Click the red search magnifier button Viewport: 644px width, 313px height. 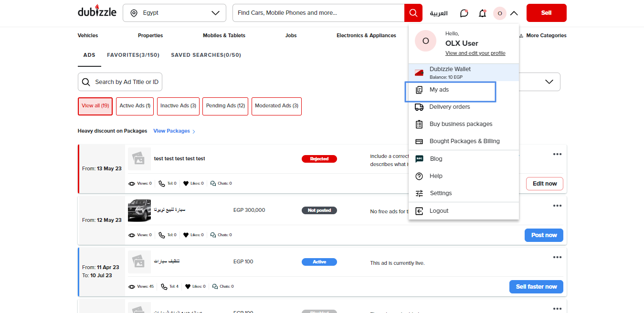(x=413, y=13)
